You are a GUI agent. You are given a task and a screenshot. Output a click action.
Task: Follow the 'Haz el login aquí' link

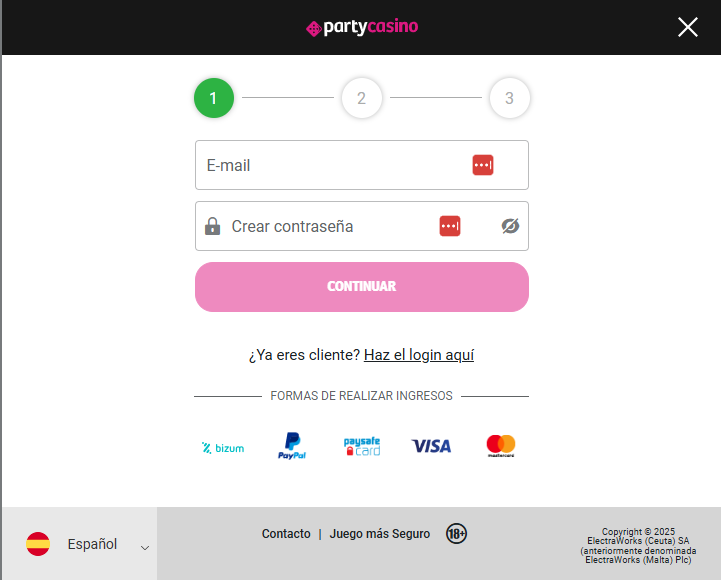(419, 355)
